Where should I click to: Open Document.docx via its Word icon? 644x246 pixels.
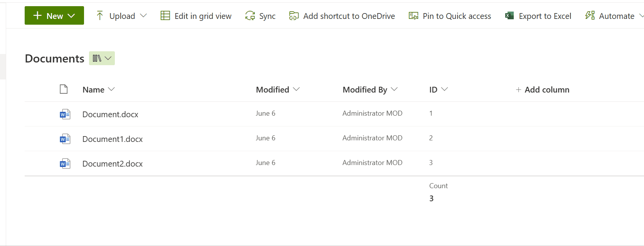point(65,114)
